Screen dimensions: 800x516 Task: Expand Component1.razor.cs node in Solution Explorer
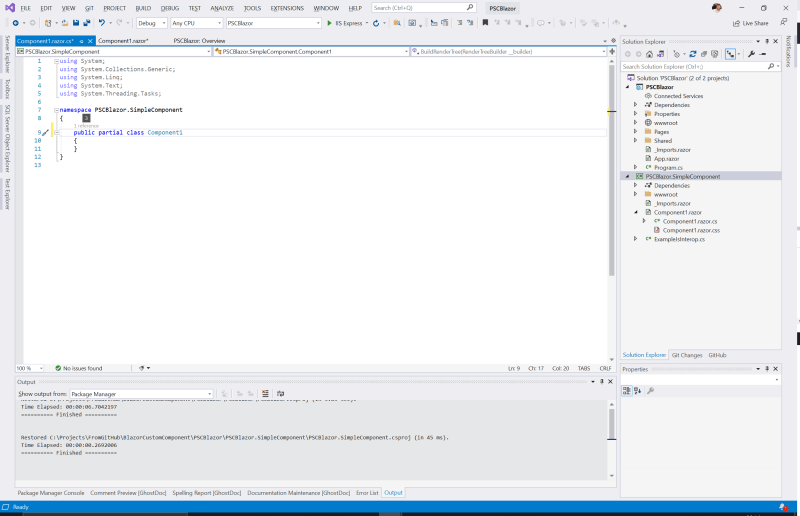(644, 222)
